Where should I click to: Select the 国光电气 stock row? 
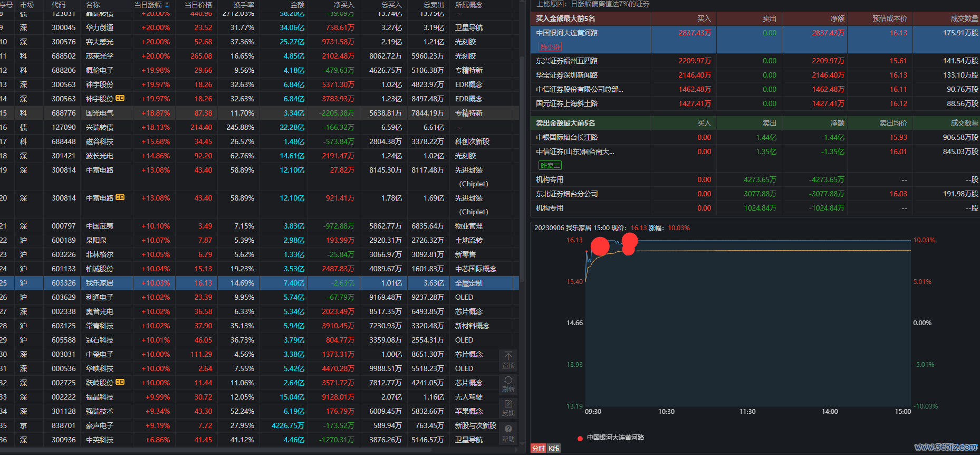coord(260,113)
